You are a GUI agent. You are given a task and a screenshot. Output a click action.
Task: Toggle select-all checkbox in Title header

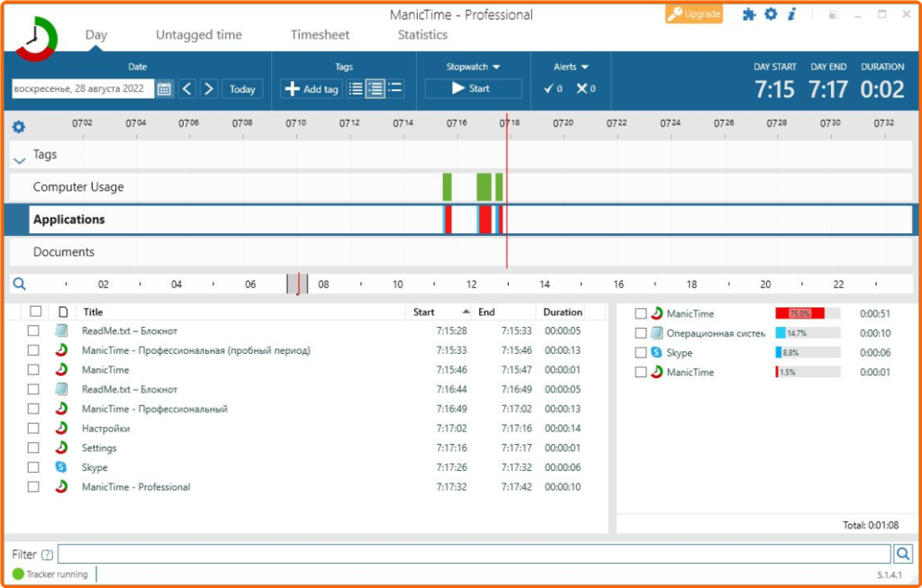[x=36, y=312]
